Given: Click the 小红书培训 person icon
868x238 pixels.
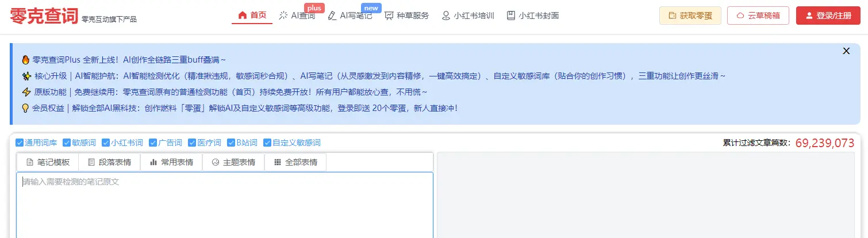Looking at the screenshot, I should click(x=445, y=16).
